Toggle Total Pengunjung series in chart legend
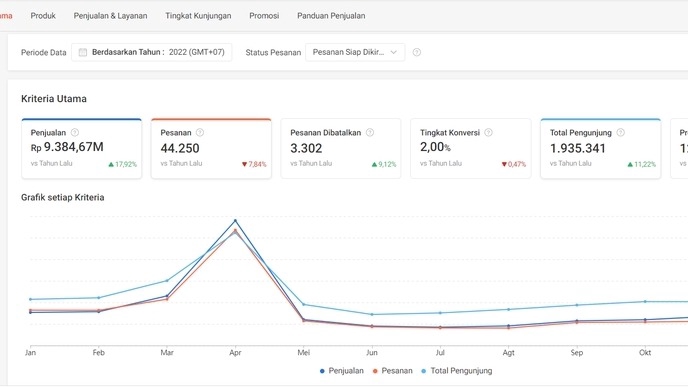 [x=457, y=371]
